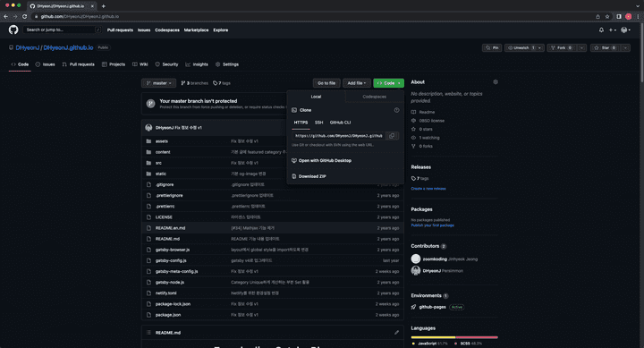Open repository Settings tab

(226, 64)
